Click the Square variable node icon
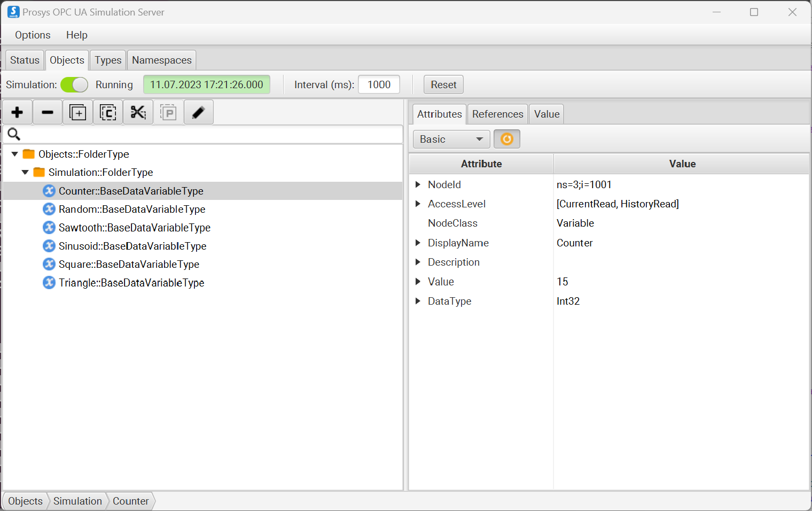Screen dimensions: 812x511 [49, 264]
